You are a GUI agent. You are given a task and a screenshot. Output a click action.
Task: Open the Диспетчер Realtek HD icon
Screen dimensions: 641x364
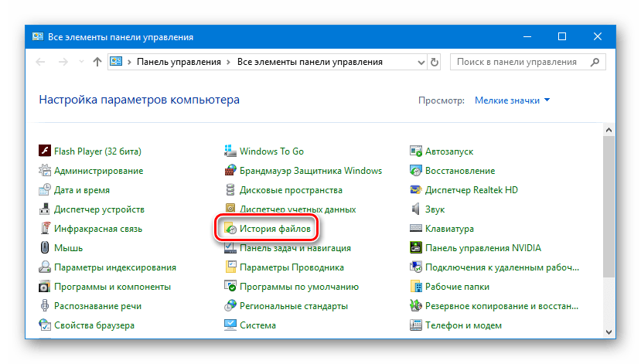(x=416, y=189)
